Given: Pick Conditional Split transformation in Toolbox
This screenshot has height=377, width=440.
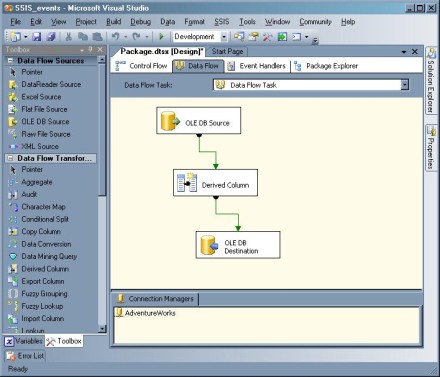Looking at the screenshot, I should coord(45,219).
